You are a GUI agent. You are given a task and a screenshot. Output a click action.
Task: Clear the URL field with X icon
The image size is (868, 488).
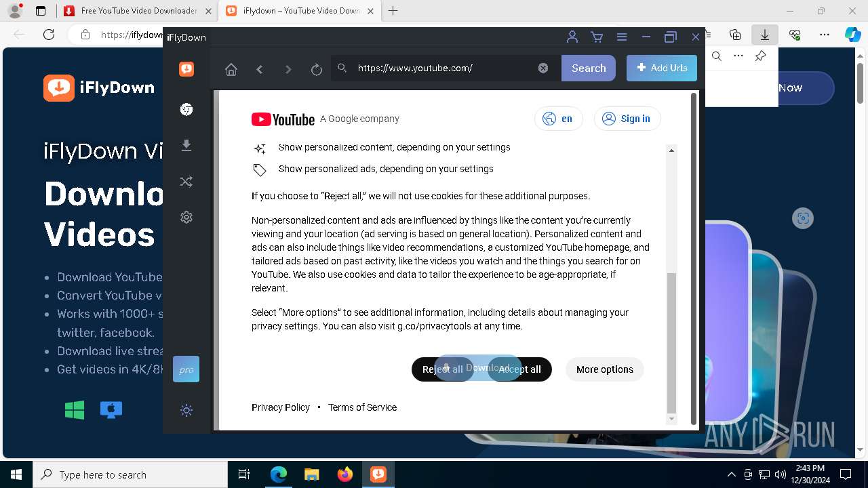tap(543, 68)
